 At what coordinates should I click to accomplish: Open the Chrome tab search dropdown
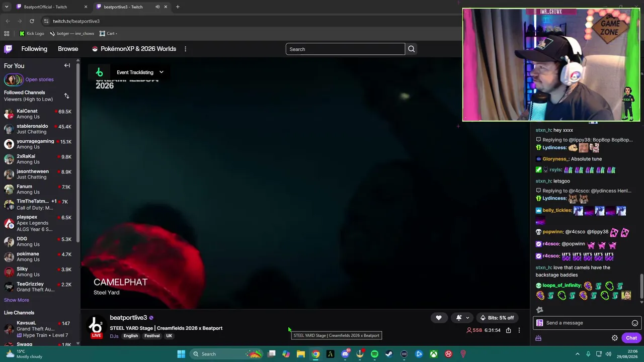coord(7,7)
